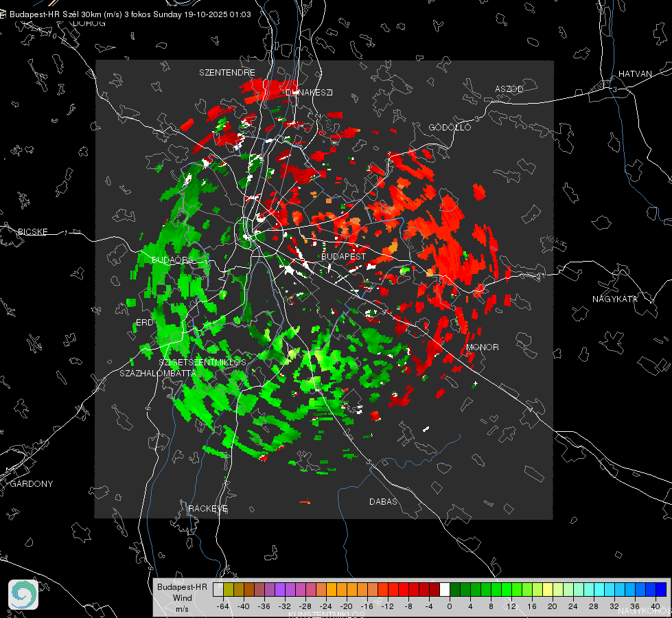Select the gray swatch at legend's left end

(x=218, y=590)
